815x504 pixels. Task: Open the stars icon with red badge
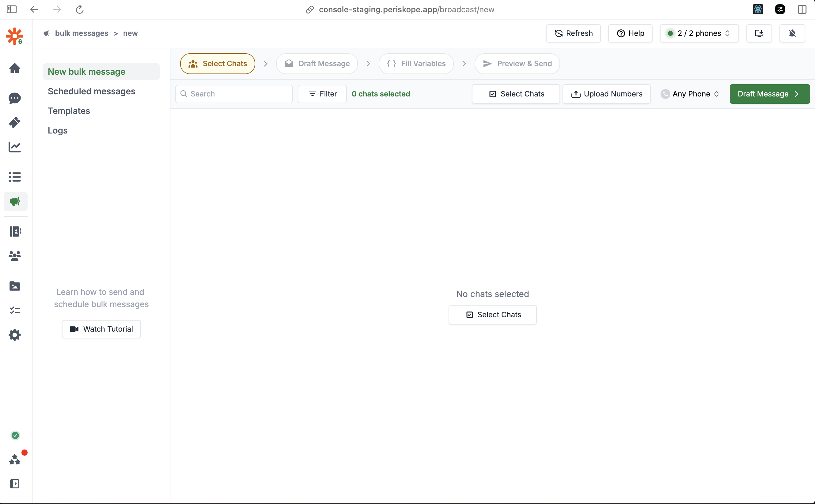click(15, 460)
